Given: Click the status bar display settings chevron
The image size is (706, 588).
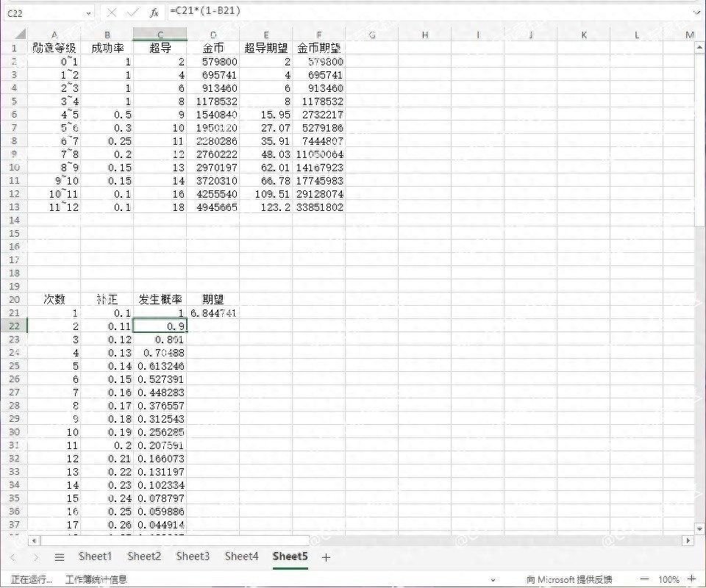Looking at the screenshot, I should pyautogui.click(x=493, y=580).
